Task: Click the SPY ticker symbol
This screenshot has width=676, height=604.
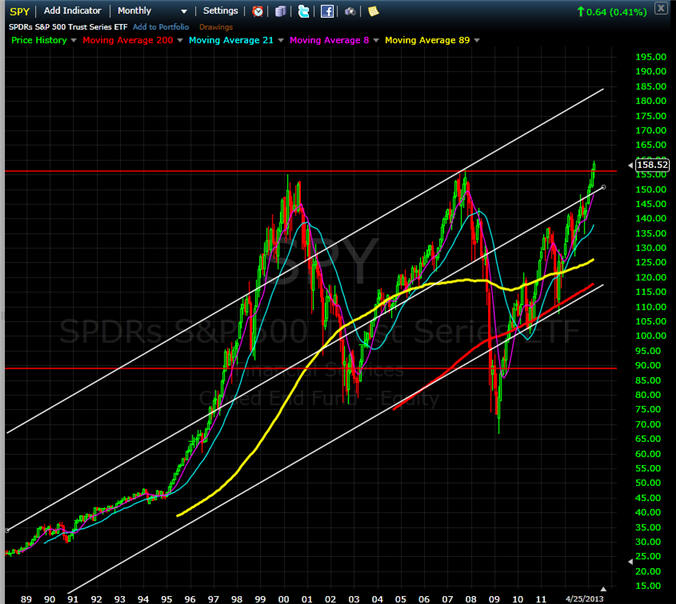Action: click(19, 12)
